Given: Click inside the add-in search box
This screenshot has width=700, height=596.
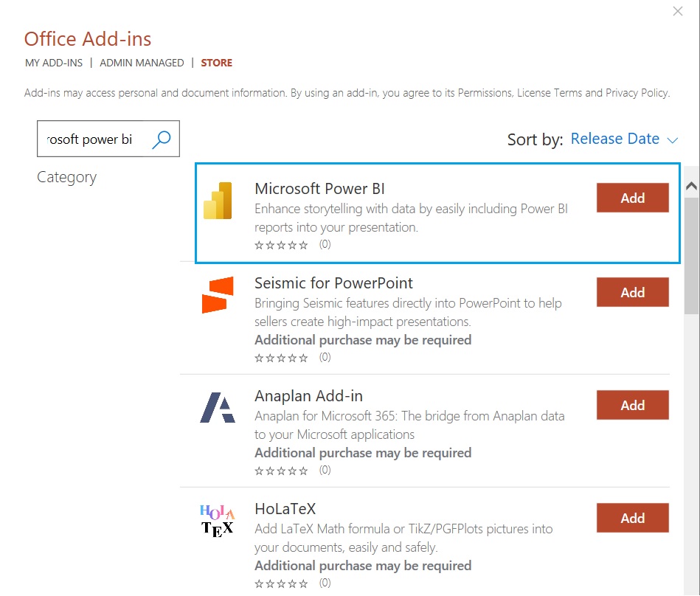Looking at the screenshot, I should [x=96, y=139].
